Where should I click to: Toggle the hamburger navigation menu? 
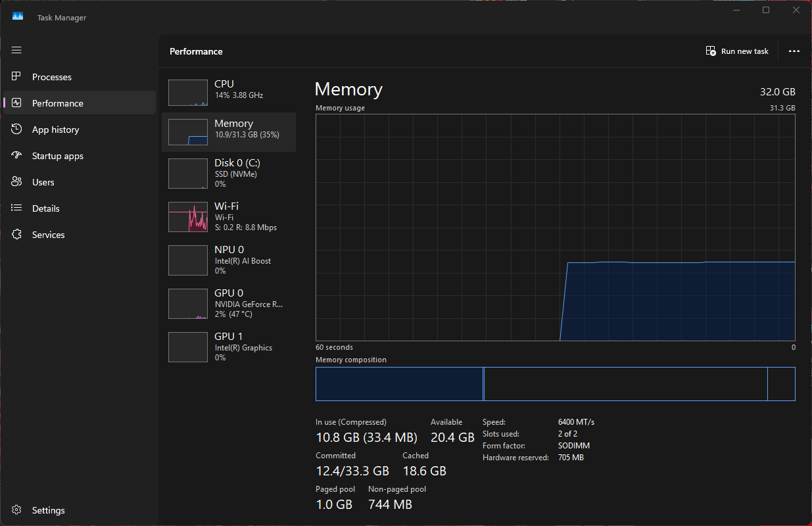(x=16, y=50)
